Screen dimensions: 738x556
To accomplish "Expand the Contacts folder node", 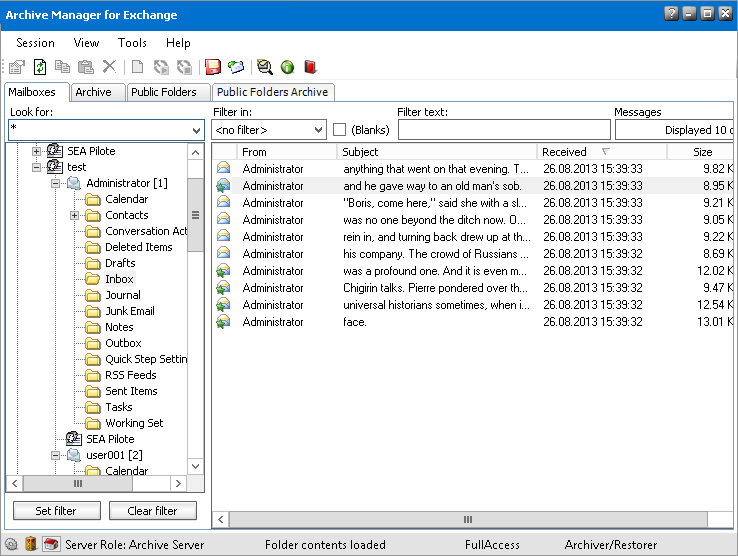I will [x=75, y=215].
